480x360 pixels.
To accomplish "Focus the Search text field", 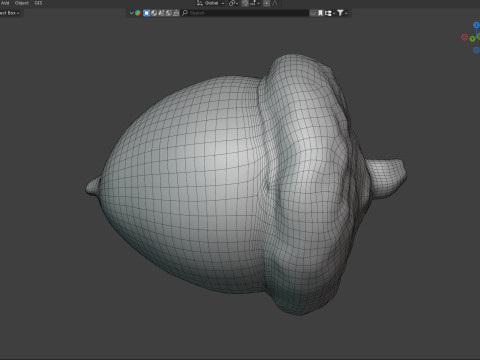I will pos(245,13).
